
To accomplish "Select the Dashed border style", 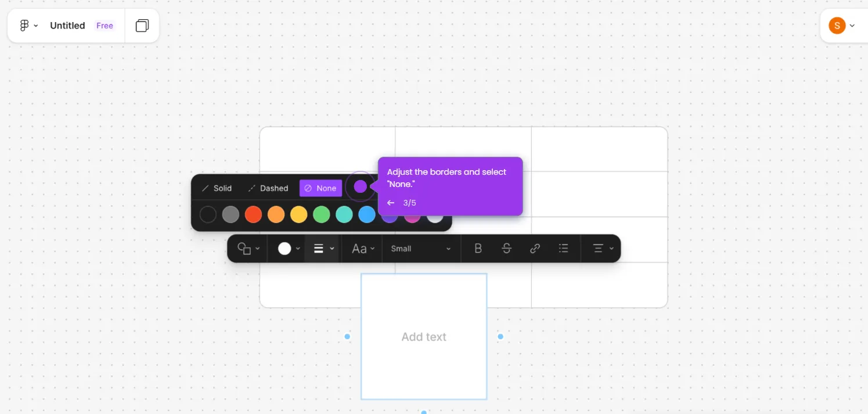I will tap(268, 188).
